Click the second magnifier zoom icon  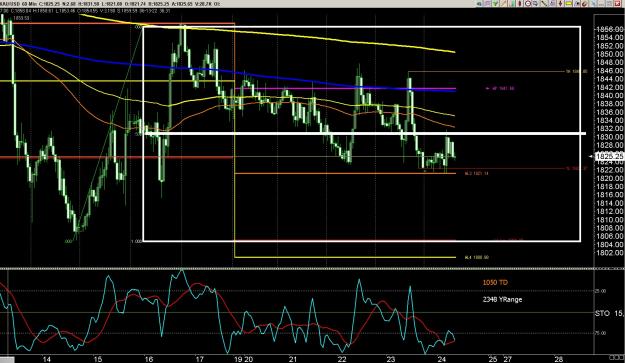click(x=535, y=4)
